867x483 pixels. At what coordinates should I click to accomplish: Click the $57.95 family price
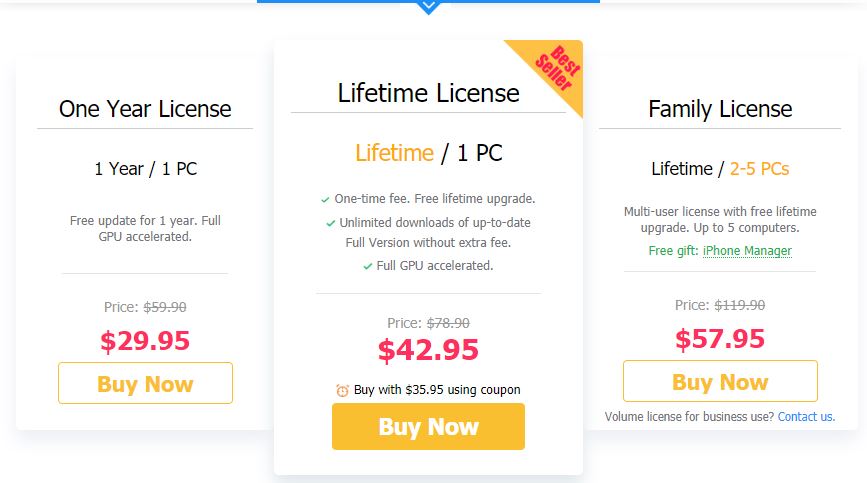(x=720, y=339)
